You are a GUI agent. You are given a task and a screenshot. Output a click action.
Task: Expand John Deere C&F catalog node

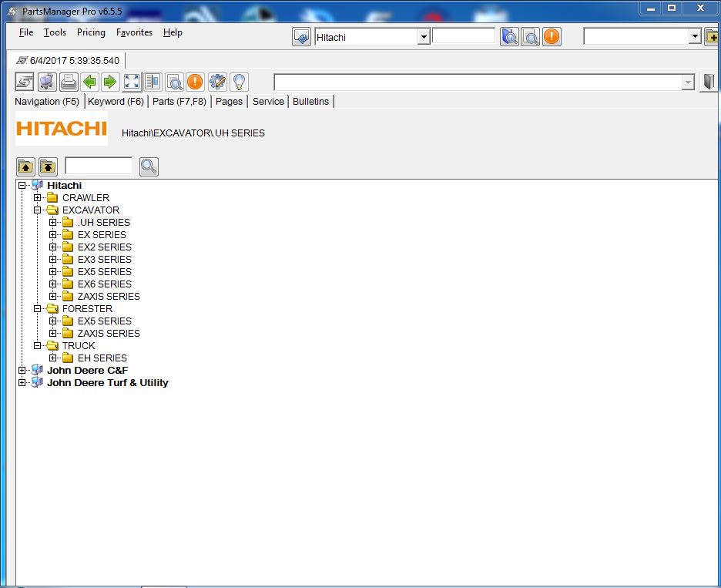point(22,371)
